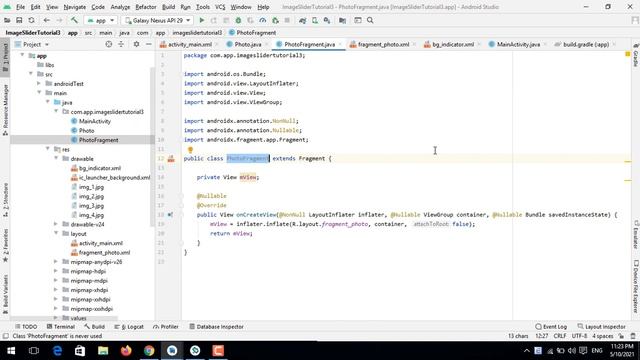
Task: Open the Galaxy Nexus API 29 device dropdown
Action: pos(158,20)
